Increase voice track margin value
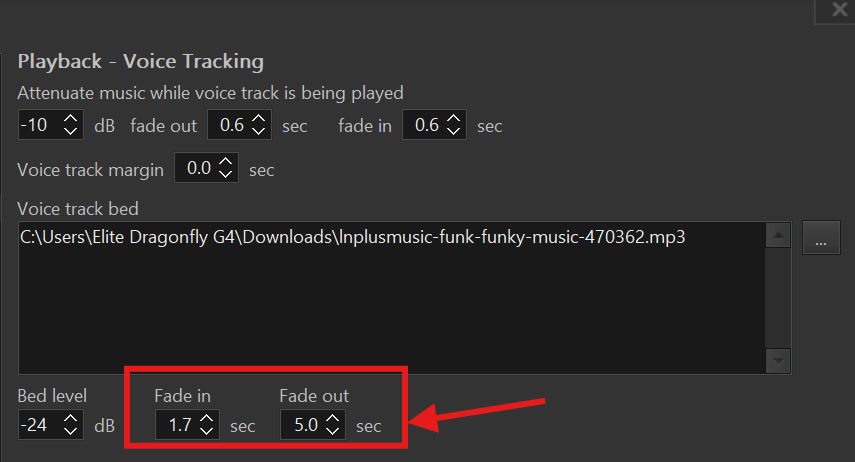 coord(226,162)
